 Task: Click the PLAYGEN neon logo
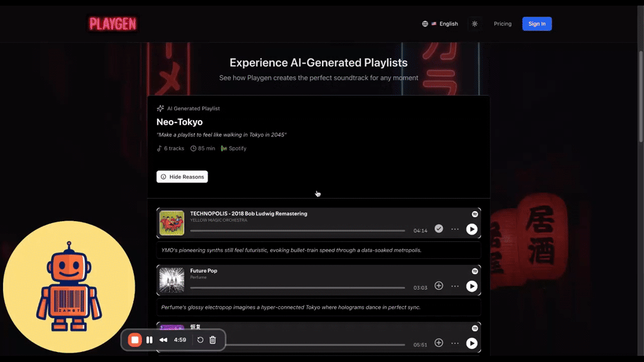113,24
